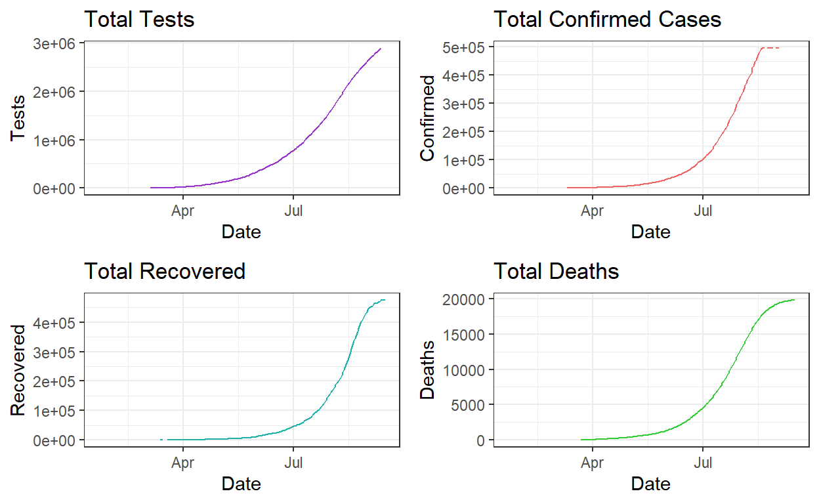
Task: Click the Date label under Total Recovered plot
Action: coord(241,484)
